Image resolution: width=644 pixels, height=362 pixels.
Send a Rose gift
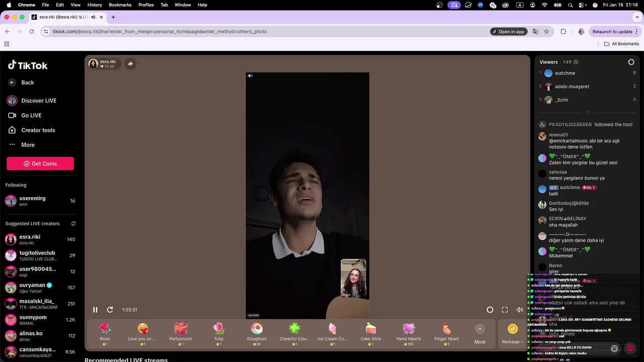tap(105, 334)
